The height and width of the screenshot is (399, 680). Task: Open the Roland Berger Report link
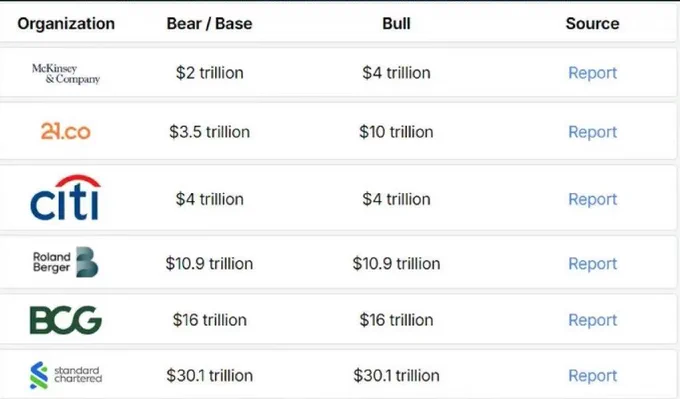(592, 264)
